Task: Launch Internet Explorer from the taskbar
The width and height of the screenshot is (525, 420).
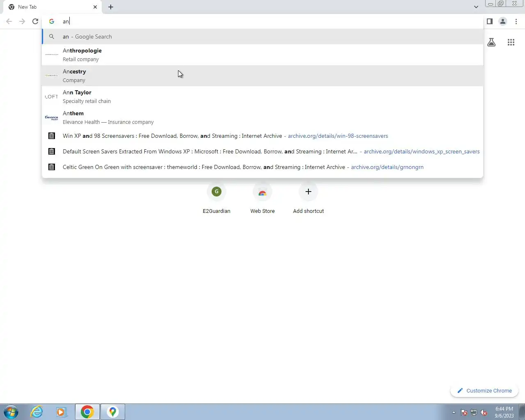Action: coord(37,412)
